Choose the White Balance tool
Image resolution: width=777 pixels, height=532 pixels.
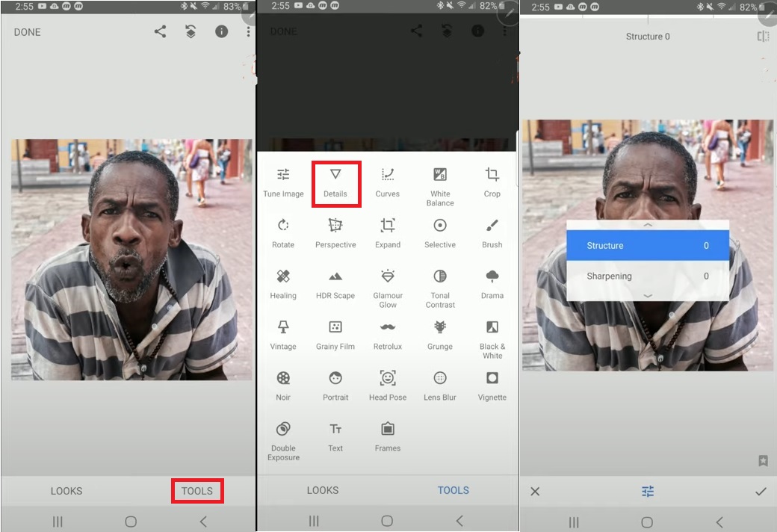click(440, 187)
